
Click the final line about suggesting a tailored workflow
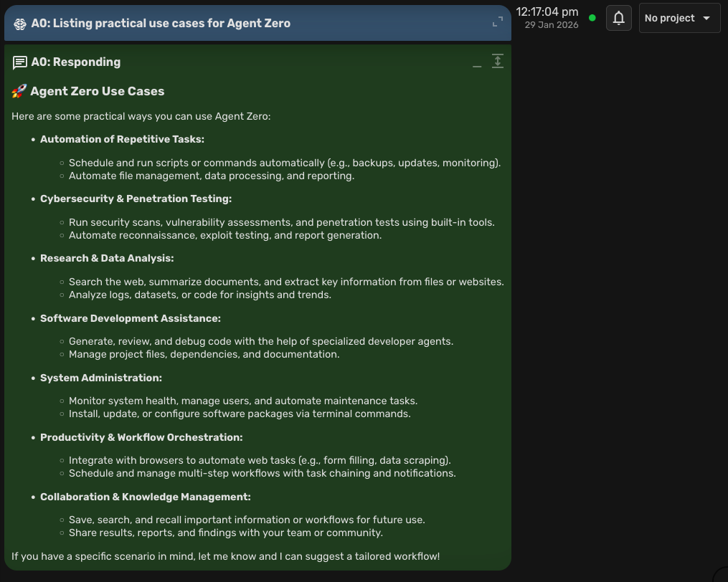point(224,555)
